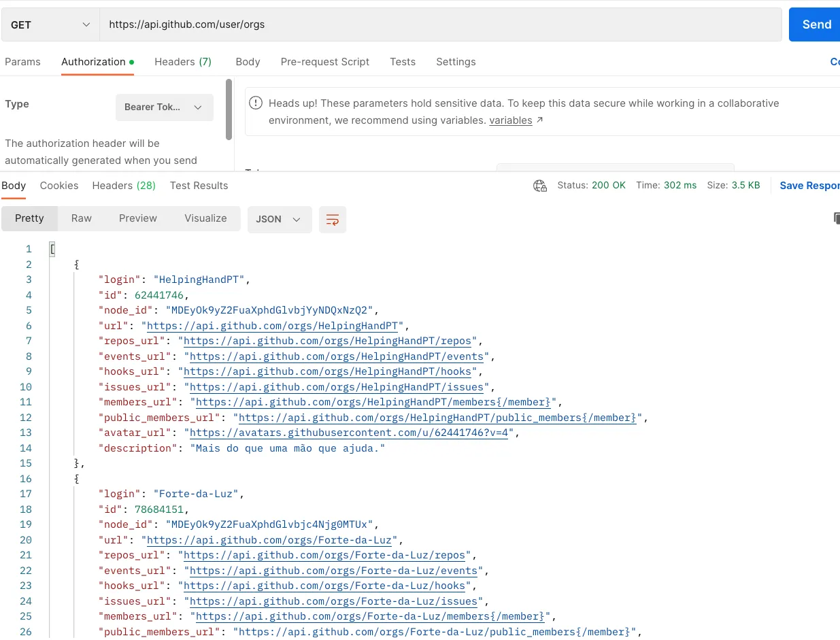Click the Authorization panel vertical scrollbar
840x640 pixels.
(229, 109)
